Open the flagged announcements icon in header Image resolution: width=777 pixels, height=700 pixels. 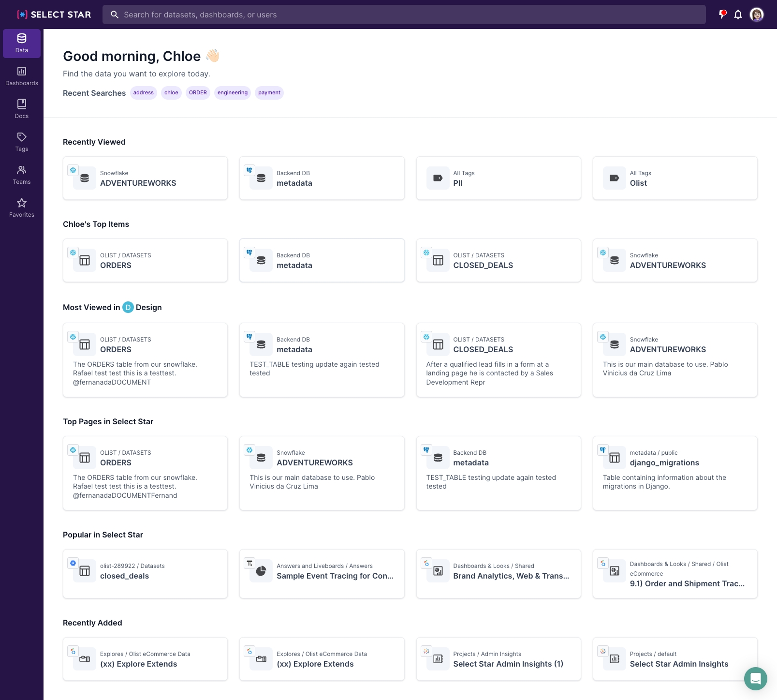tap(722, 15)
